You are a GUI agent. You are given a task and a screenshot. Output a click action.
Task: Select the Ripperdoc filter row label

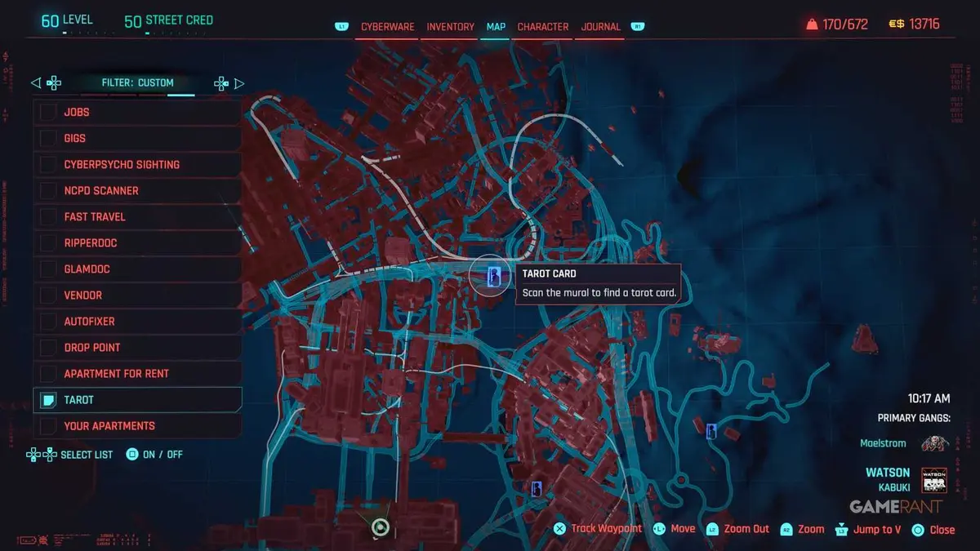point(91,242)
